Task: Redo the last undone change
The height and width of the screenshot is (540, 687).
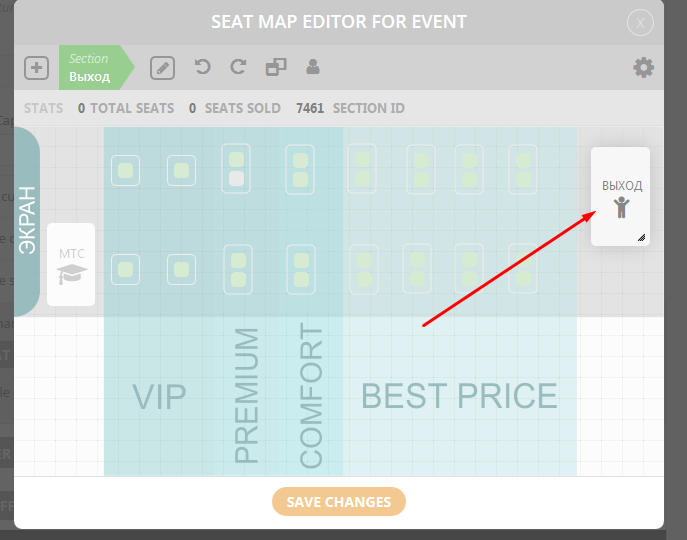Action: pos(238,67)
